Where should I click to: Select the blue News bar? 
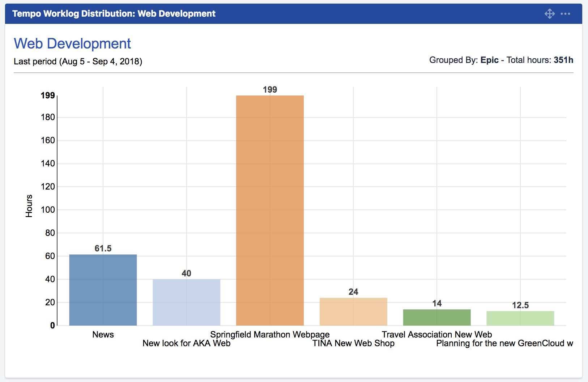103,290
